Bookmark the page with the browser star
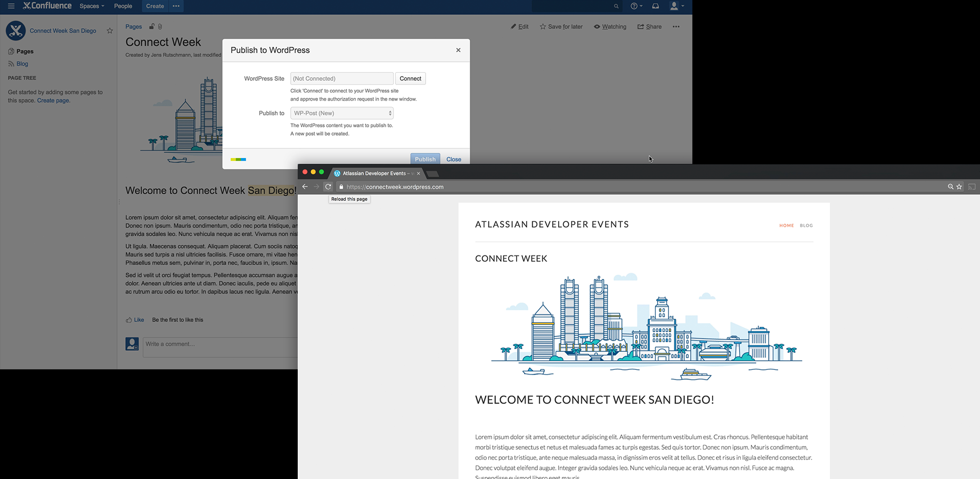 coord(959,187)
